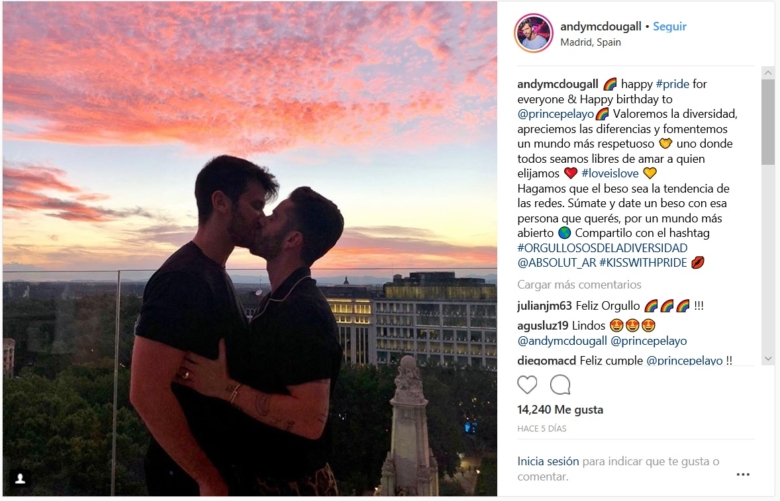This screenshot has width=780, height=501.
Task: Click the comments scrollbar thumb
Action: [x=768, y=122]
